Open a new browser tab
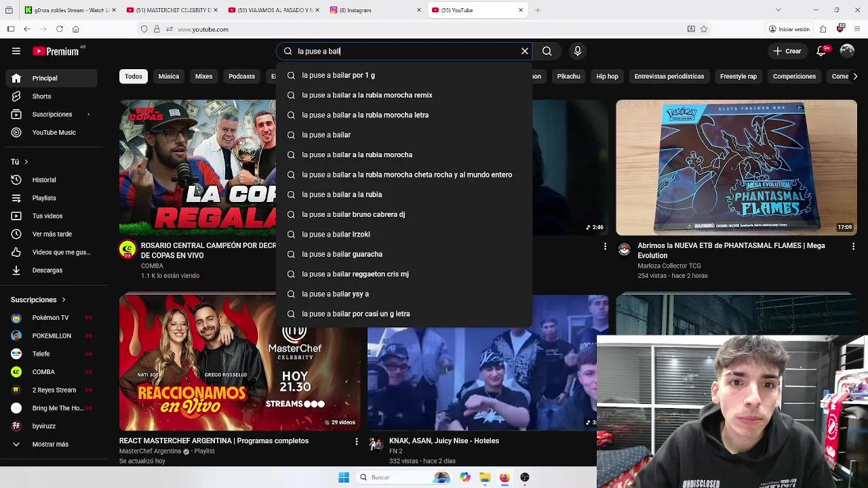Viewport: 868px width, 488px height. (538, 10)
